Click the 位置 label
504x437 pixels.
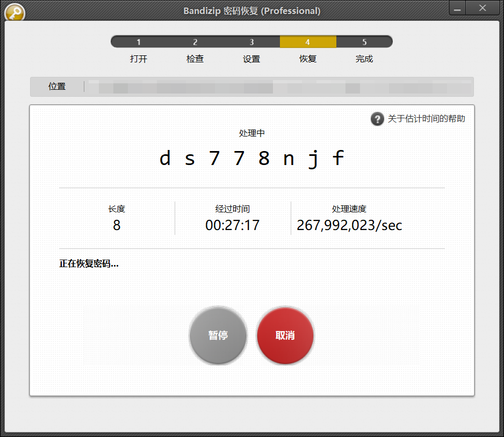click(x=57, y=87)
